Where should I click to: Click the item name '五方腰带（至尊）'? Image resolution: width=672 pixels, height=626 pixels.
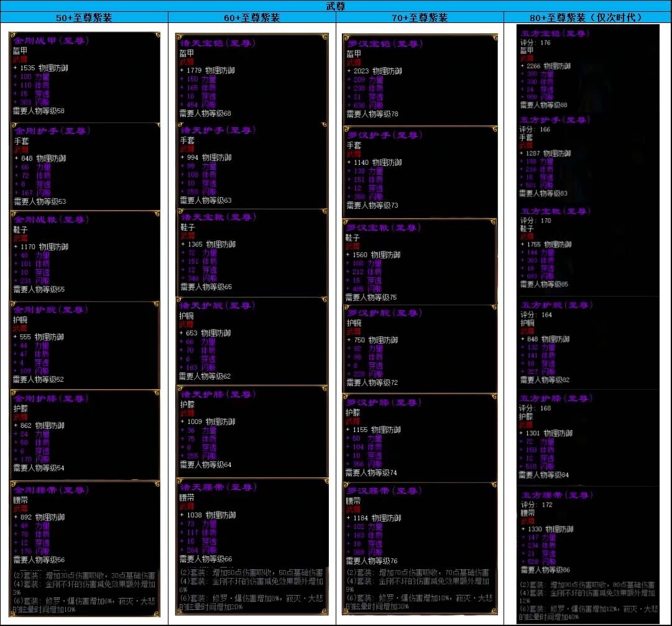coord(557,495)
